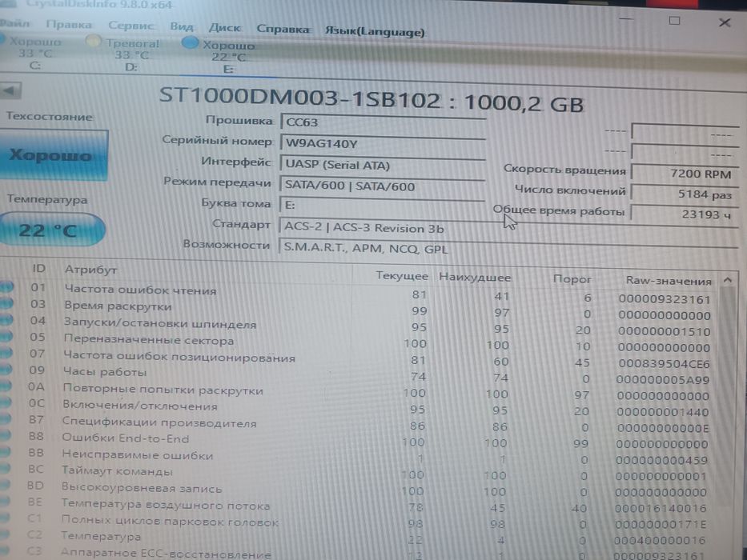Image resolution: width=747 pixels, height=560 pixels.
Task: Click the Атрибут column header
Action: tap(90, 270)
